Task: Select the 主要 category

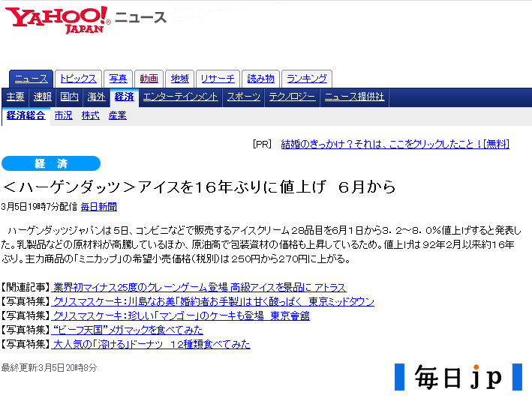Action: pyautogui.click(x=16, y=97)
